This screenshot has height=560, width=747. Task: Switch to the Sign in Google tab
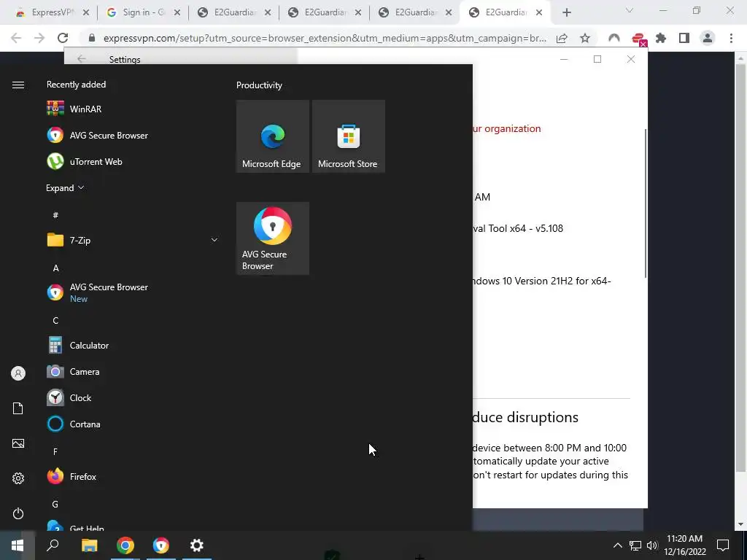pyautogui.click(x=143, y=12)
